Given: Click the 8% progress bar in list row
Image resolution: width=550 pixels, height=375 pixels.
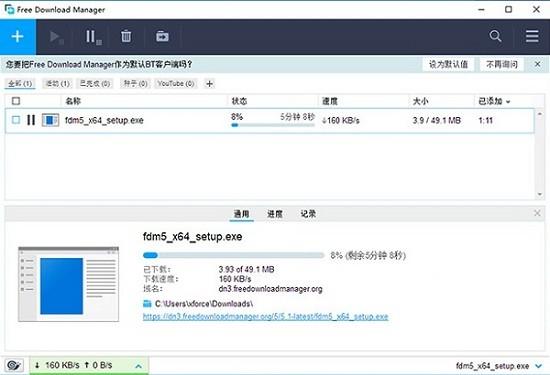Looking at the screenshot, I should point(273,125).
